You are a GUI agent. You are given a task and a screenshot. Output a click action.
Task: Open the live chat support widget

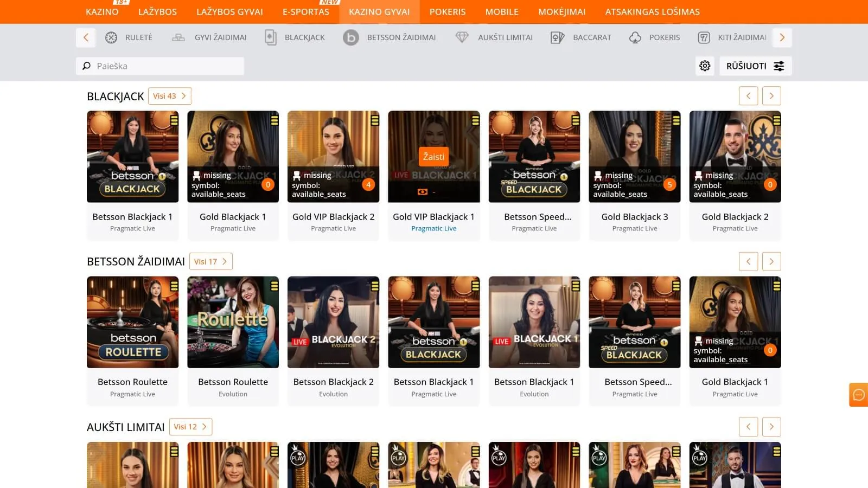[x=858, y=395]
